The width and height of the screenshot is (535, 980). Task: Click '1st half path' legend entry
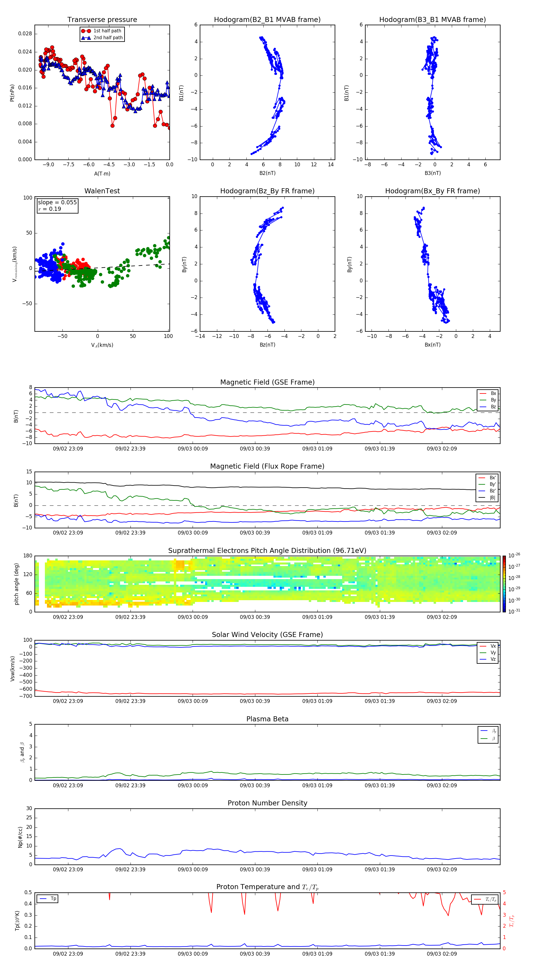tap(102, 31)
